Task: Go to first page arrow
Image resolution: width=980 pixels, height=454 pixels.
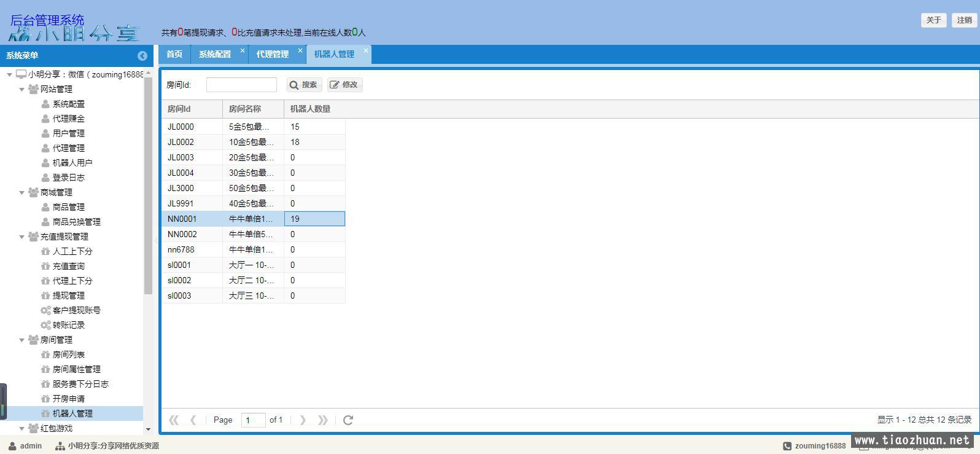Action: (x=174, y=420)
